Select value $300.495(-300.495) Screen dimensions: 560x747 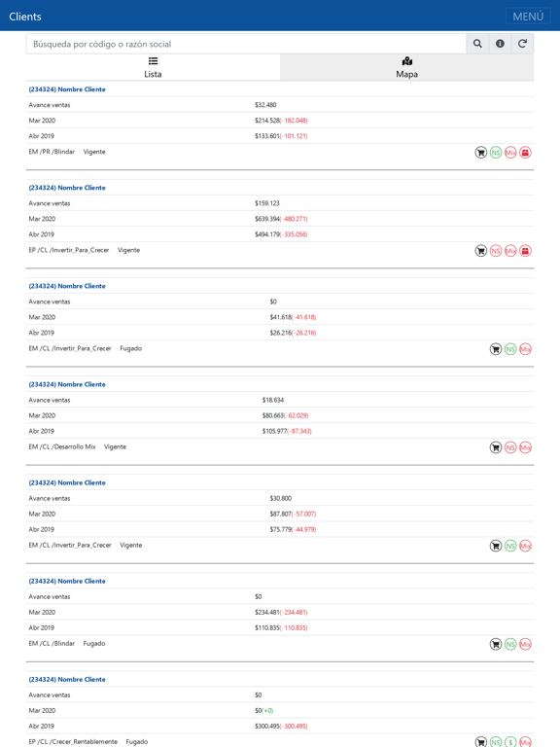(x=281, y=727)
